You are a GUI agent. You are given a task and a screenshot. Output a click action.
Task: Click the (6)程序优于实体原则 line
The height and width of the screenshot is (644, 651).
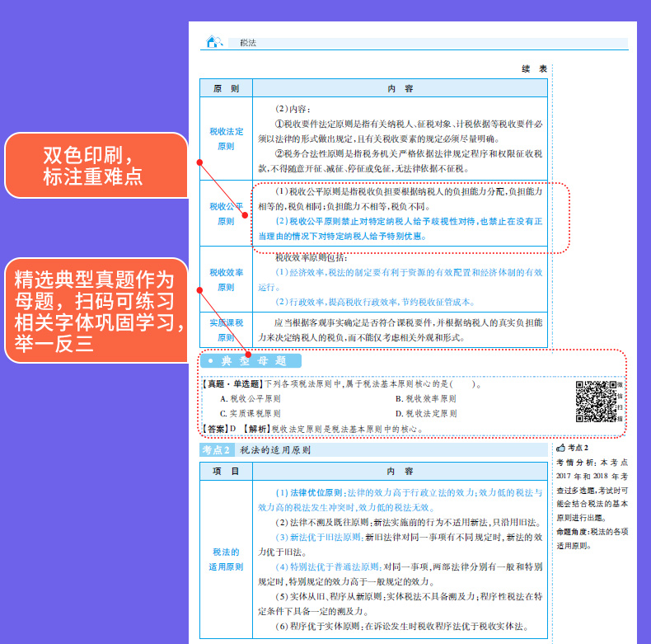coord(401,627)
